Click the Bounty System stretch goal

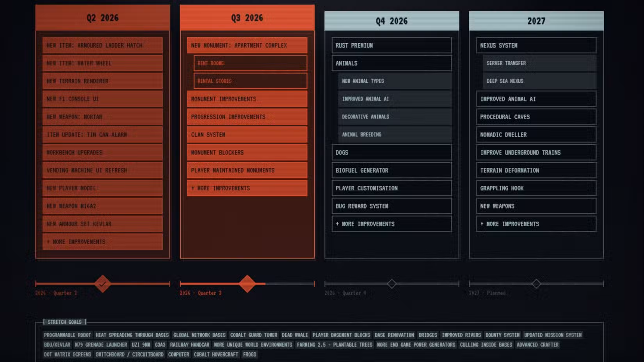503,335
